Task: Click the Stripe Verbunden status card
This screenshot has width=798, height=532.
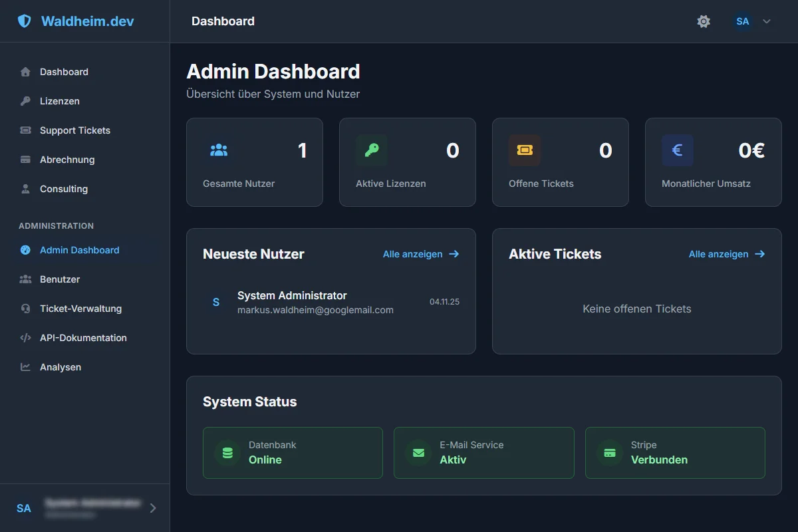Action: tap(675, 453)
